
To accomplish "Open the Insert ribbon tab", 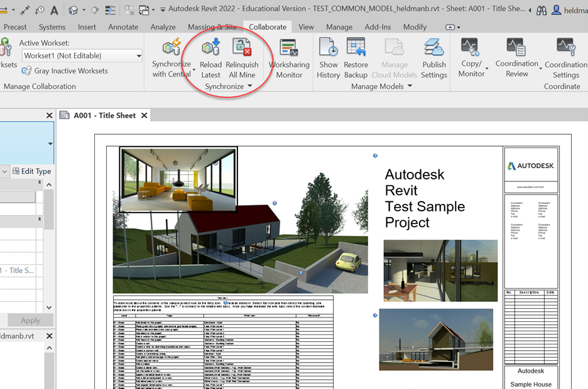I will (87, 27).
